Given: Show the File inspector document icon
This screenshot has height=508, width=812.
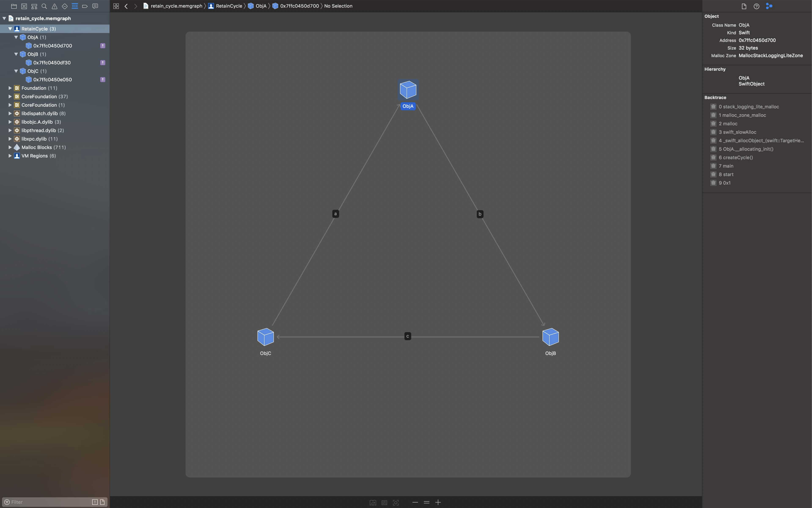Looking at the screenshot, I should (744, 6).
